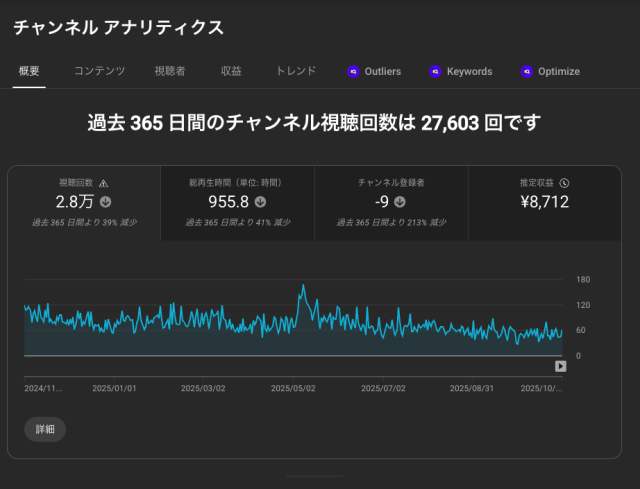The image size is (640, 489).
Task: Click the purple Outliers extension icon
Action: 353,71
